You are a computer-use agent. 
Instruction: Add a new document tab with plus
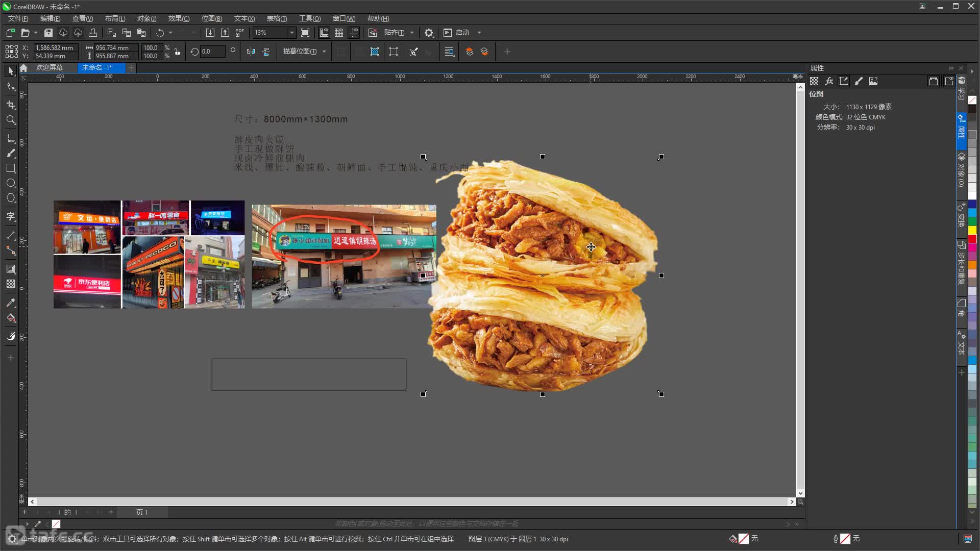tap(131, 67)
